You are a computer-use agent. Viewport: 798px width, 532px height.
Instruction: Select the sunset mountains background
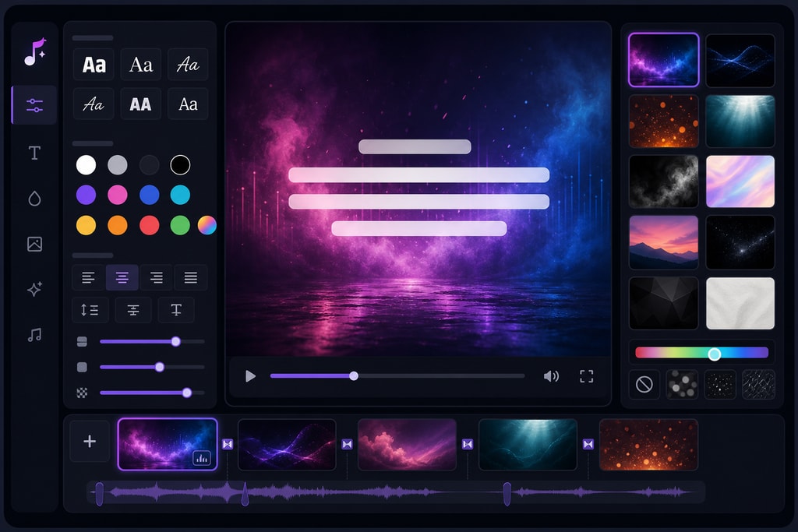(664, 242)
